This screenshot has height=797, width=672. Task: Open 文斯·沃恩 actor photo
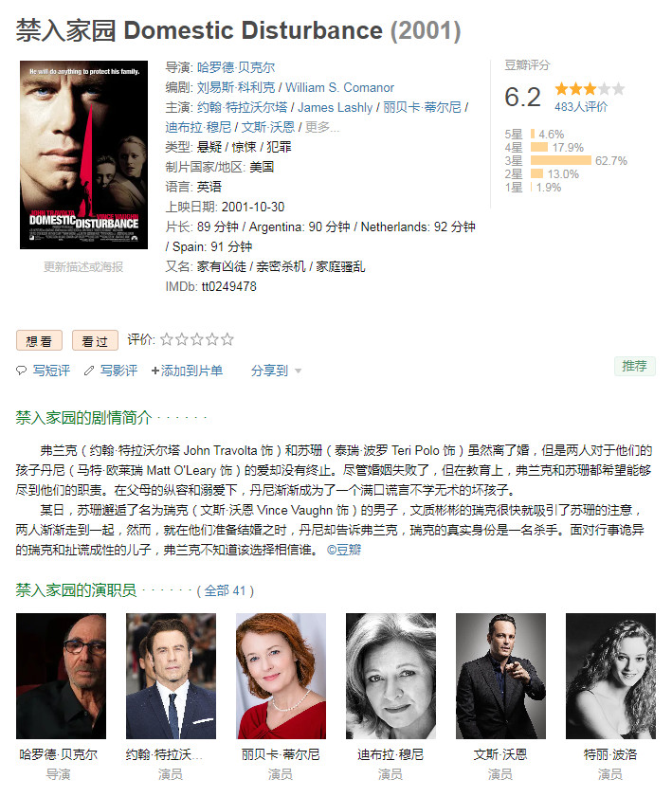pyautogui.click(x=500, y=676)
